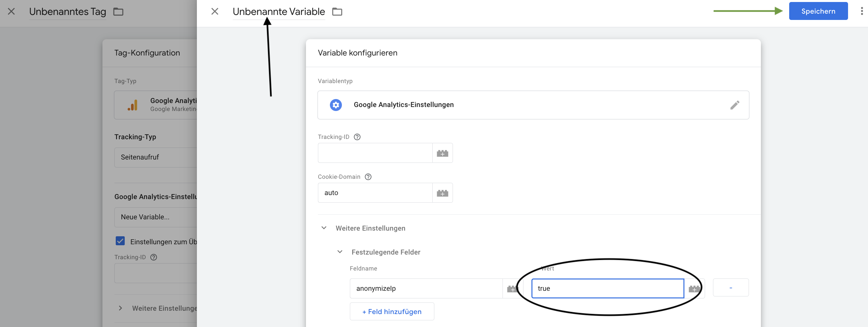This screenshot has height=327, width=868.
Task: Expand Weitere Einstellungen in tag panel
Action: (120, 308)
